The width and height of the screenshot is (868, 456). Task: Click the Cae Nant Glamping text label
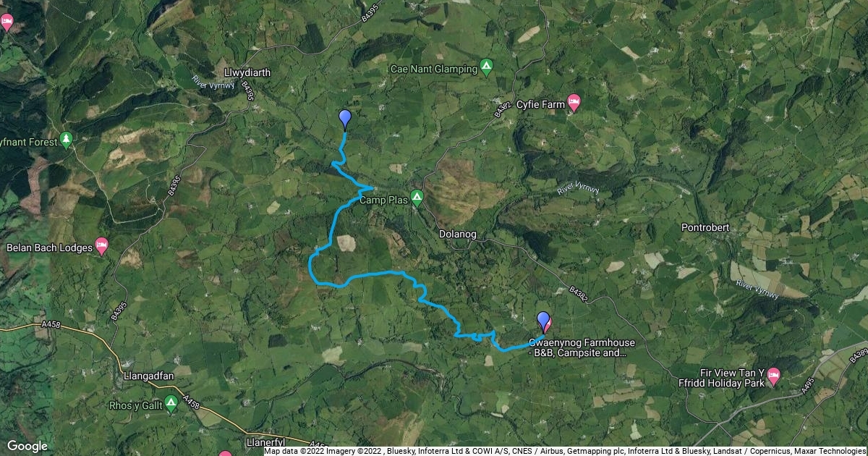(433, 69)
